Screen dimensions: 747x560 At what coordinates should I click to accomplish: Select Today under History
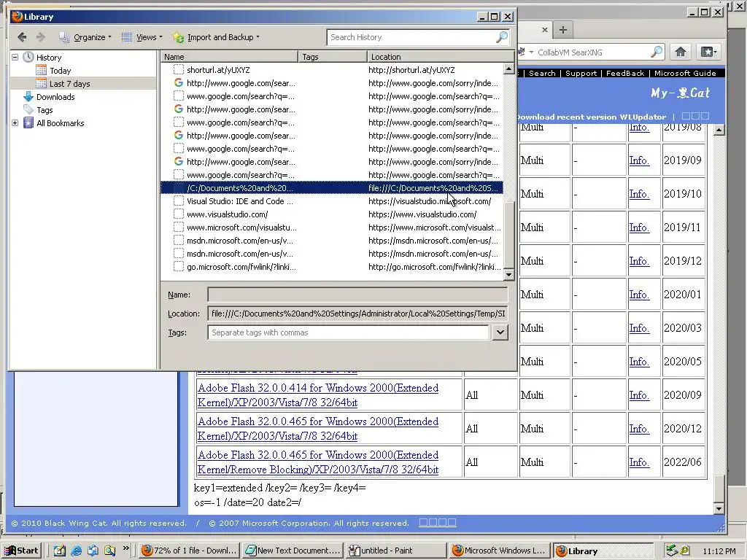[60, 71]
